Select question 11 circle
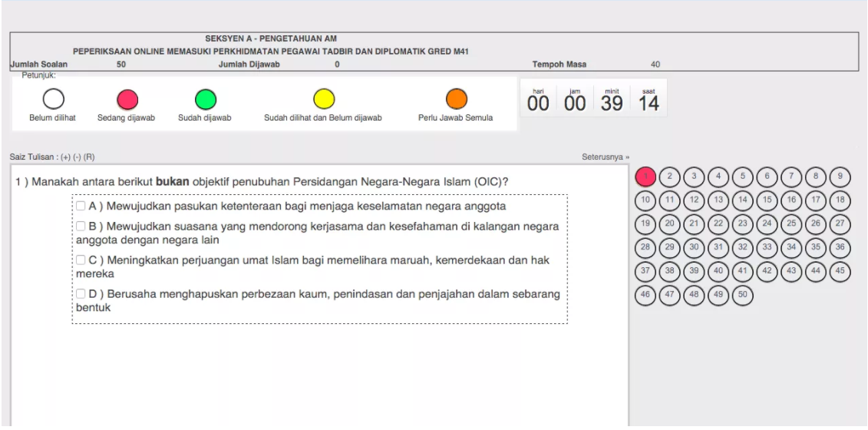This screenshot has height=430, width=868. (x=670, y=200)
